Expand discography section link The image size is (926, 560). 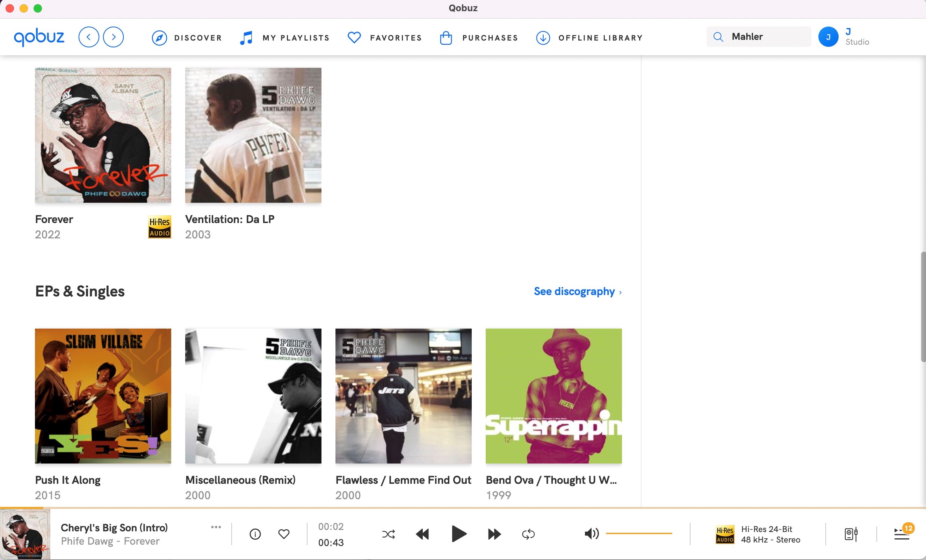[x=577, y=290]
